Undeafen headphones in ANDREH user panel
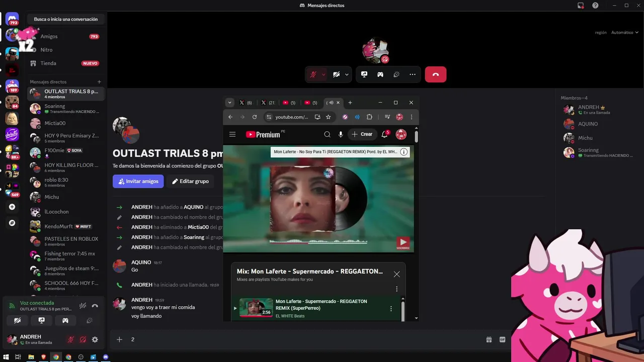 (83, 340)
